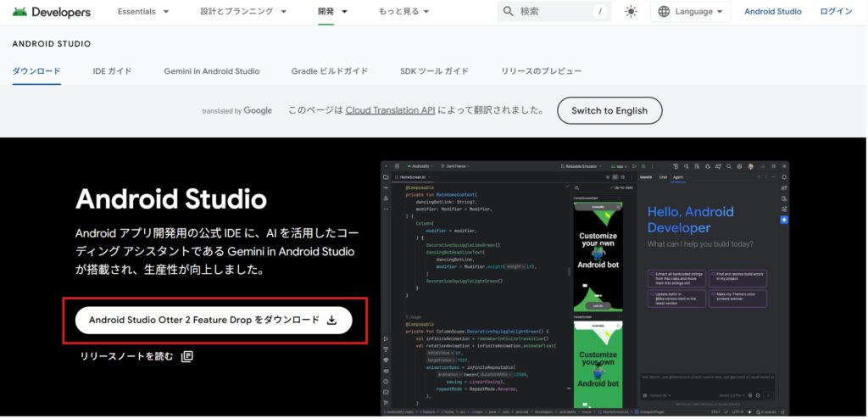Click the globe icon beside Language
Viewport: 868px width, 419px height.
coord(664,12)
